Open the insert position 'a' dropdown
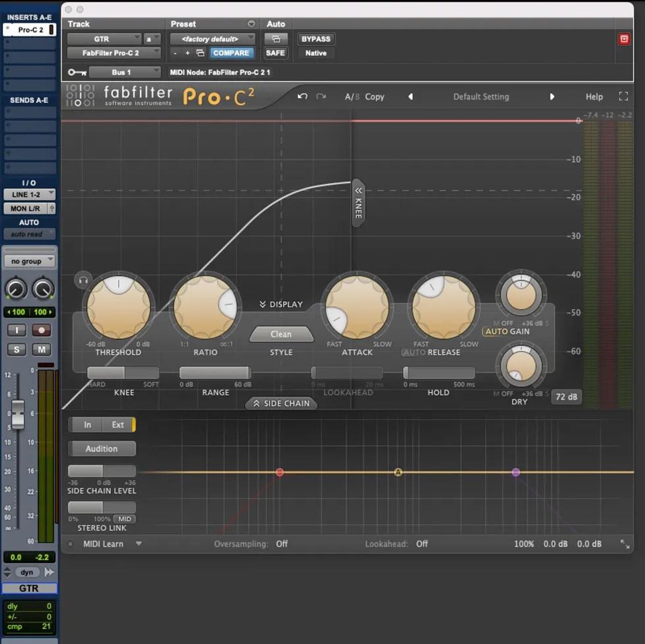Screen dimensions: 645x644 pos(152,39)
